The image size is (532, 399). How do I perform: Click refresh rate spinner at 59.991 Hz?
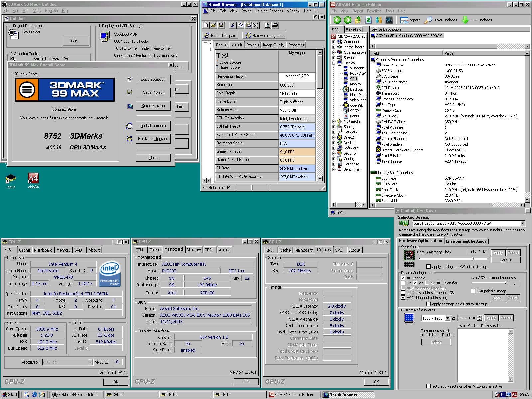(x=480, y=318)
